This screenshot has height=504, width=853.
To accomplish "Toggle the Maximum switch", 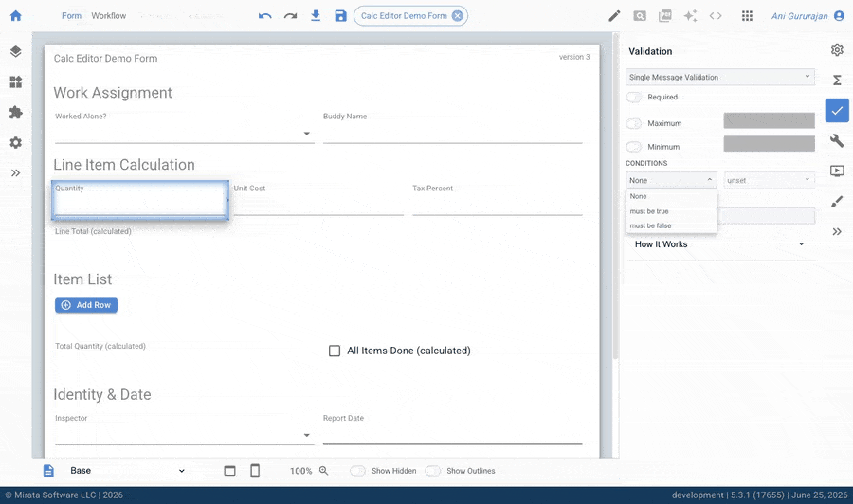I will [x=634, y=123].
